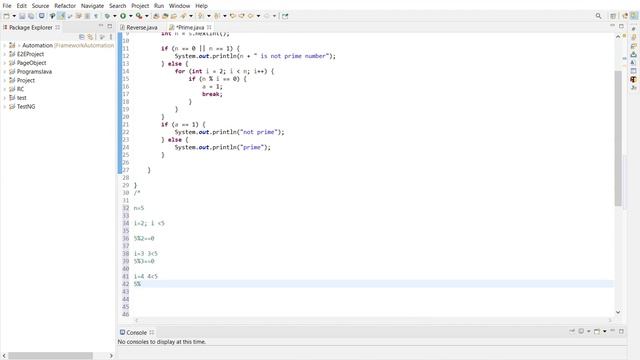Open the Navigate menu
The width and height of the screenshot is (640, 360).
[92, 6]
